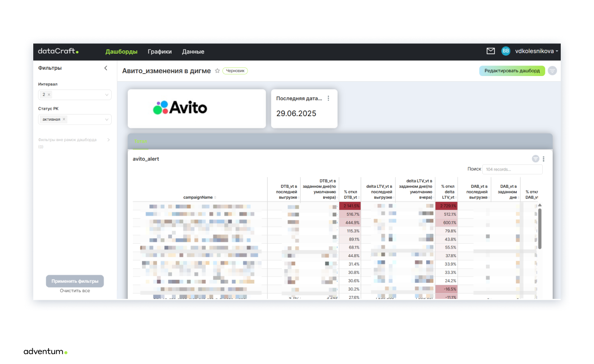Expand the Статус РК dropdown arrow
594x364 pixels.
[107, 120]
